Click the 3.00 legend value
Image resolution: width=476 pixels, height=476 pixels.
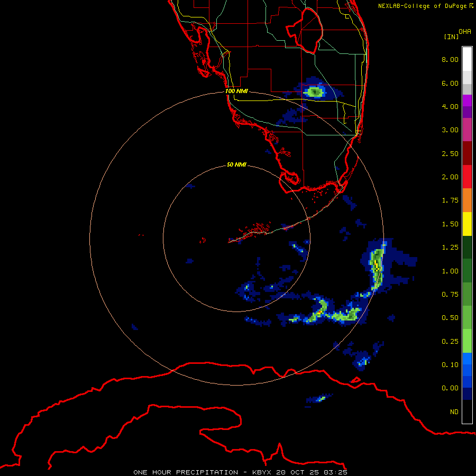click(450, 130)
